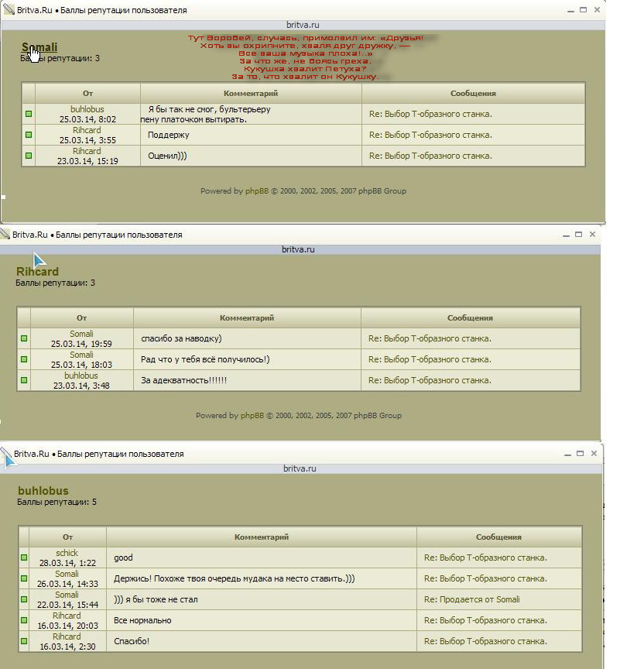Click green icon beside comment "good"
644x669 pixels.
pyautogui.click(x=24, y=557)
